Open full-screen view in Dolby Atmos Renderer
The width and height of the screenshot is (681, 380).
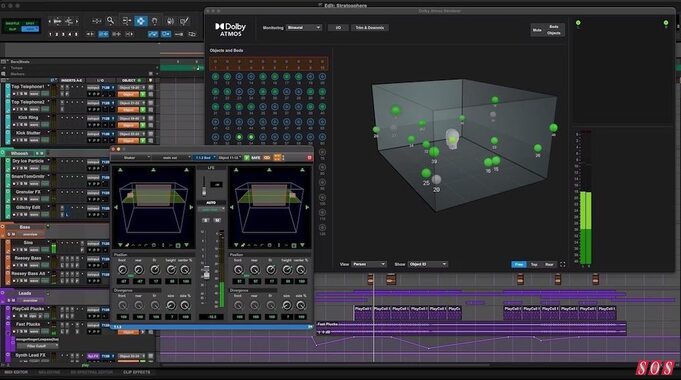[562, 264]
